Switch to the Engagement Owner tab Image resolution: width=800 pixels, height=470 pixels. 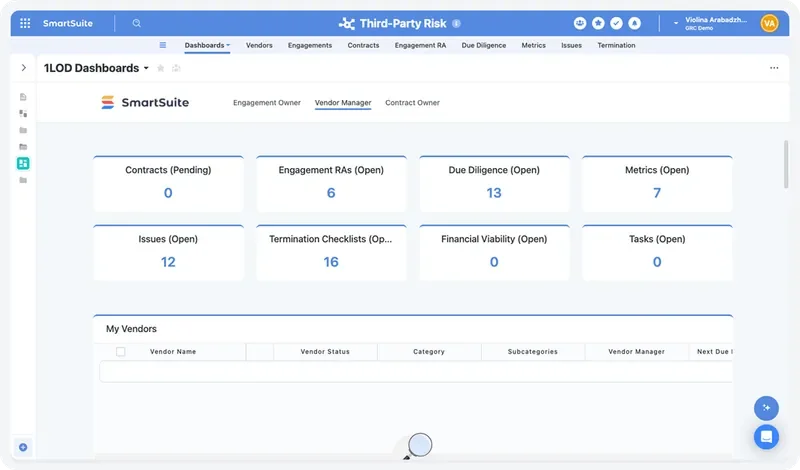click(267, 103)
